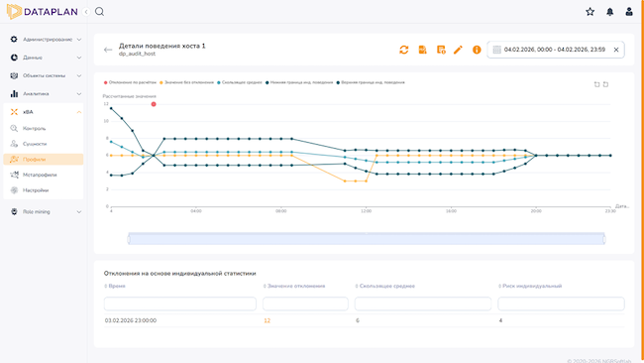Expand the Администрирование menu
This screenshot has height=363, width=644.
click(x=46, y=40)
